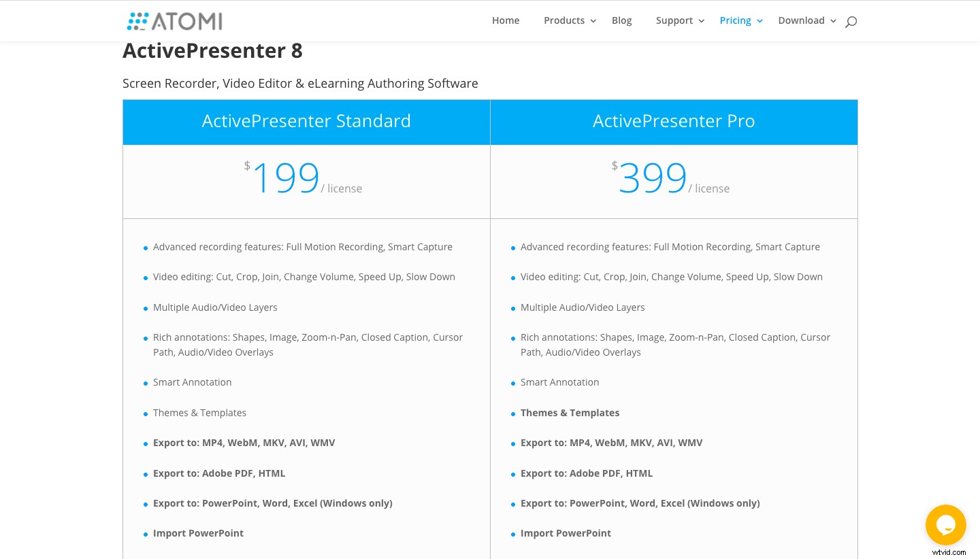Click the ActivePresenter 8 page heading

(x=212, y=50)
